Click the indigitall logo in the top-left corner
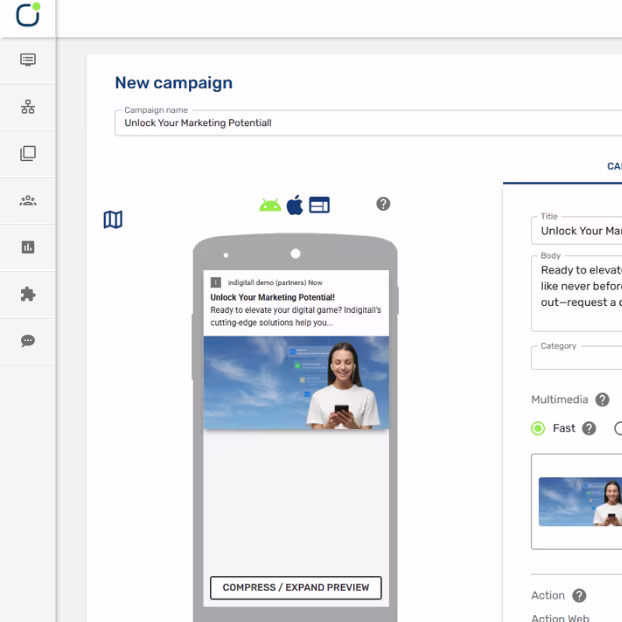622x622 pixels. (x=28, y=14)
